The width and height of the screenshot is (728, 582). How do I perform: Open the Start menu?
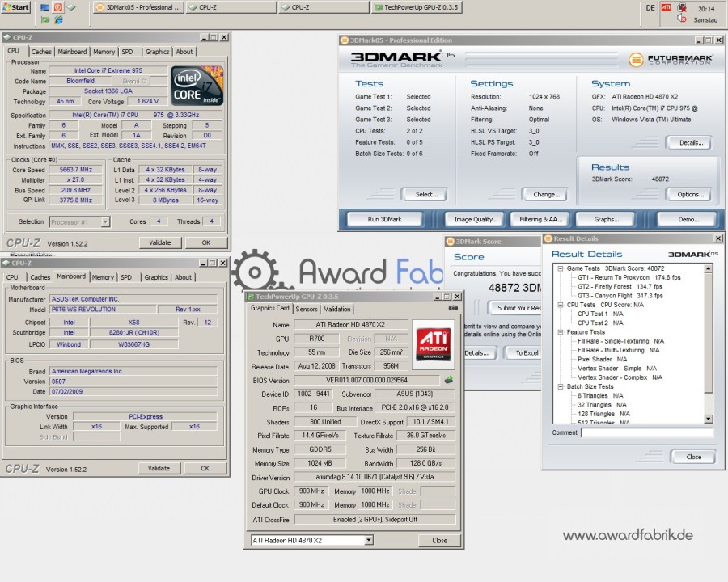pyautogui.click(x=16, y=7)
